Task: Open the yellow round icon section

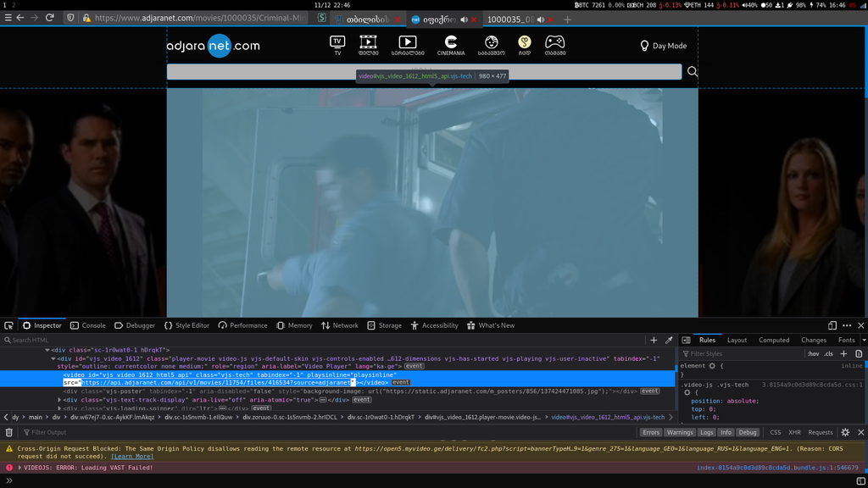Action: (x=524, y=46)
